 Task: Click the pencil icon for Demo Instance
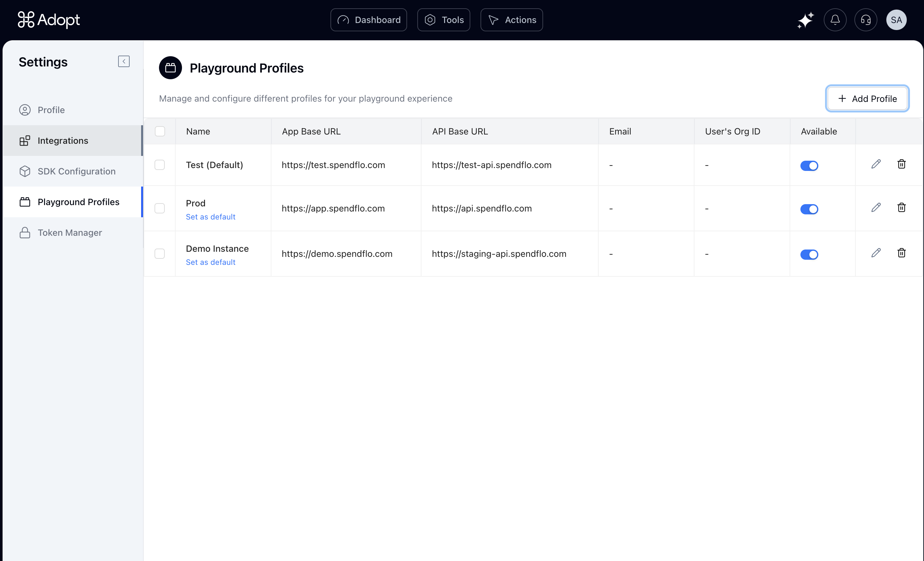pyautogui.click(x=875, y=253)
